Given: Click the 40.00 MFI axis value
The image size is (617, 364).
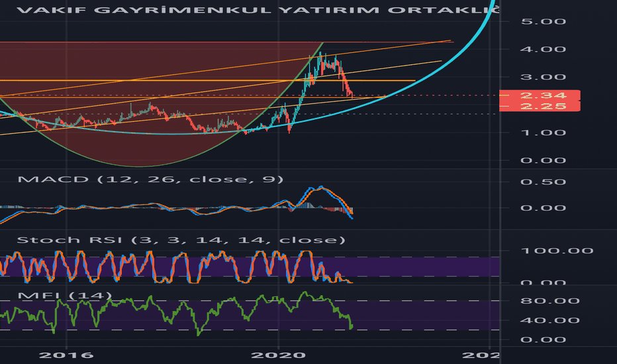Looking at the screenshot, I should pos(549,320).
